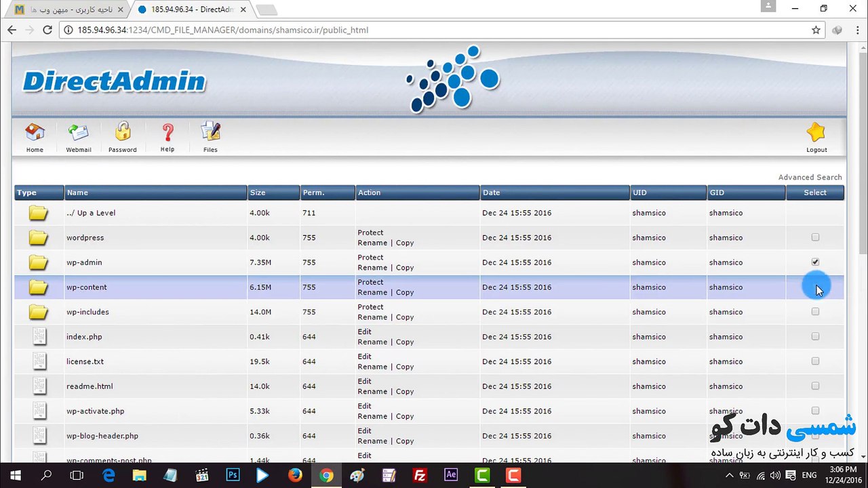Open the Advanced Search link
Screen dimensions: 868x488
810,178
